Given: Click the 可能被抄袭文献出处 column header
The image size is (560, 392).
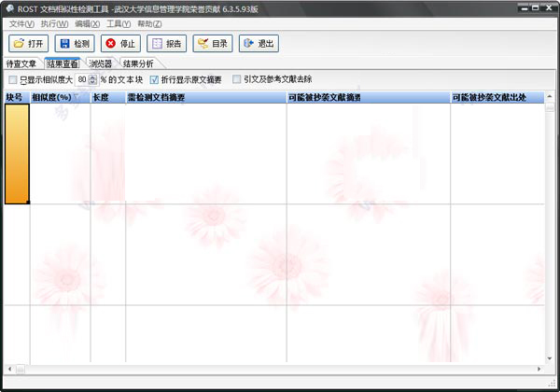Looking at the screenshot, I should [497, 97].
